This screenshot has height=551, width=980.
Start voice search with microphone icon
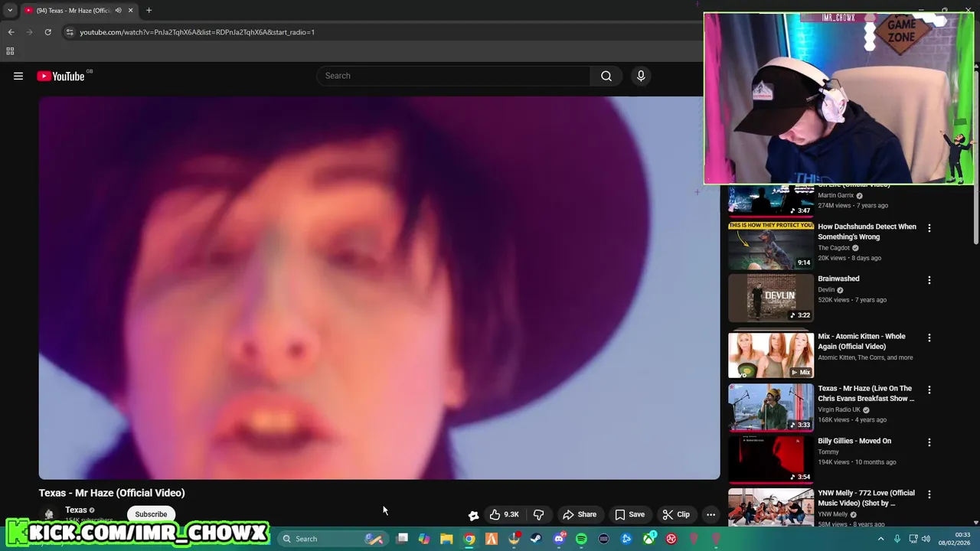tap(641, 76)
